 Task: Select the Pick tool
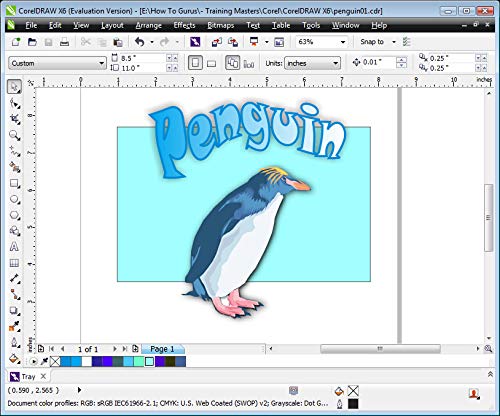(14, 87)
